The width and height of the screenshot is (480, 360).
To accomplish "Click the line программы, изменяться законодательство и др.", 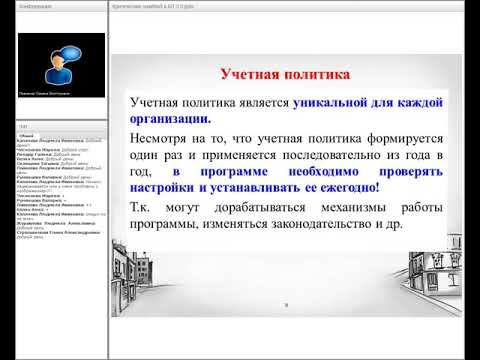I will coord(266,224).
